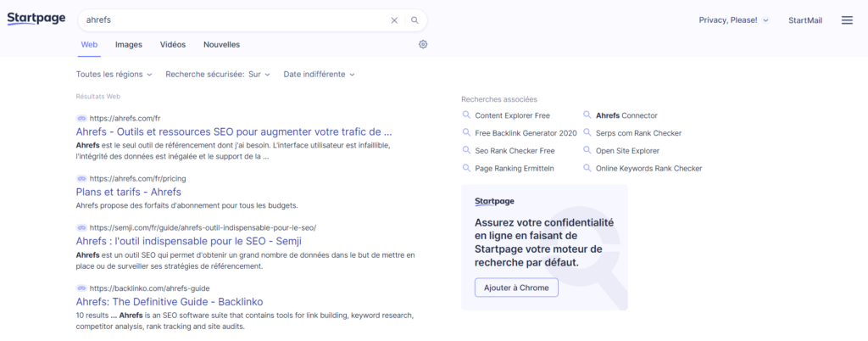Viewport: 868px width, 341px height.
Task: Expand the Date indifférente filter
Action: pyautogui.click(x=318, y=75)
